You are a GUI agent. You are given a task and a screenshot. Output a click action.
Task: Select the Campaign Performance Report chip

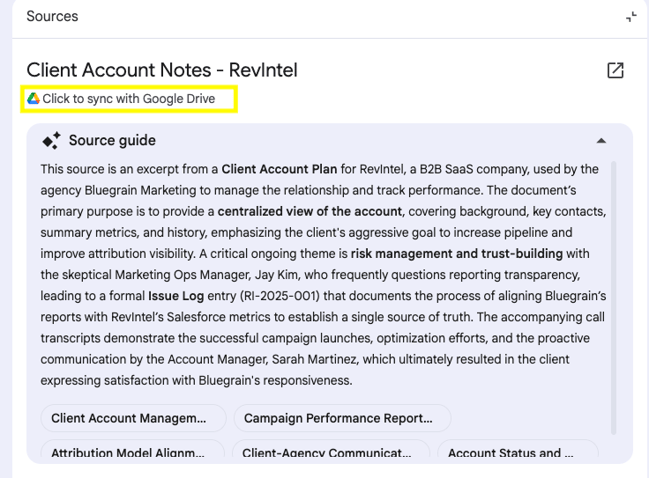(340, 418)
